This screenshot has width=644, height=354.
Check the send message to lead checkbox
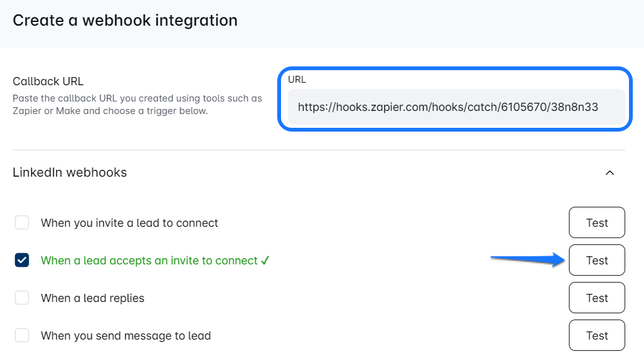click(22, 335)
